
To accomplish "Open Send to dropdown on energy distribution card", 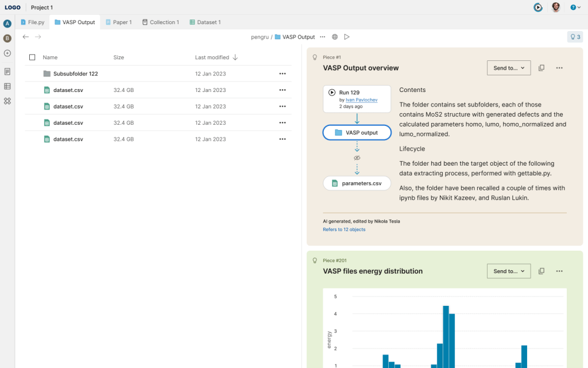I will 509,271.
